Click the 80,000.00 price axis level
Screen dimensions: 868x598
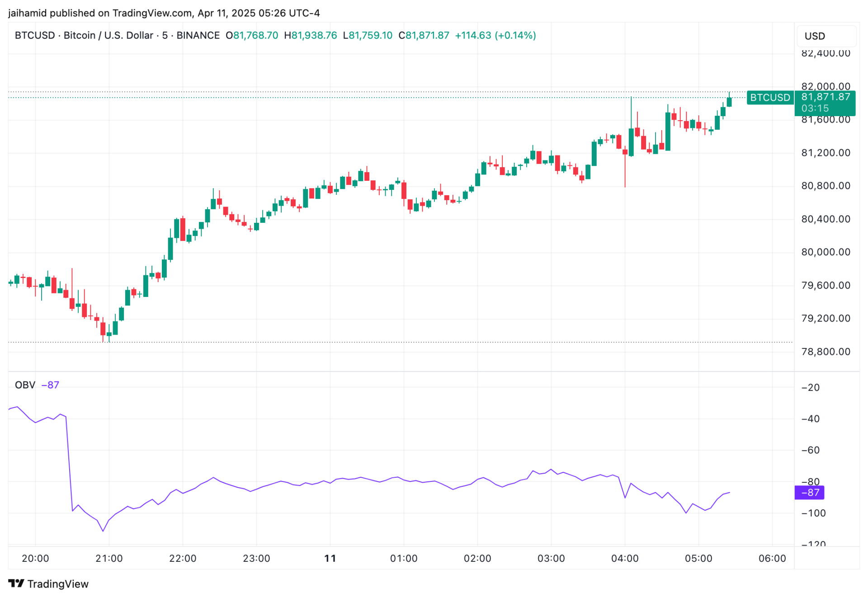click(826, 252)
